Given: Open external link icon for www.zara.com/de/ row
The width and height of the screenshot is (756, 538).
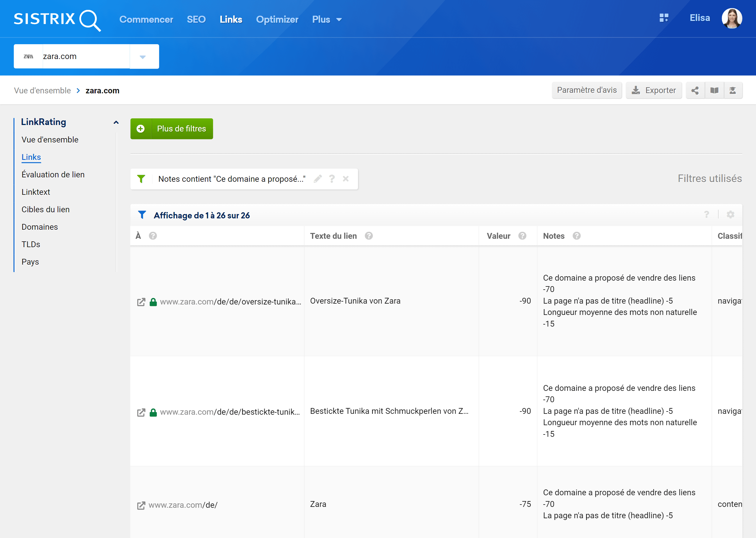Looking at the screenshot, I should [141, 505].
